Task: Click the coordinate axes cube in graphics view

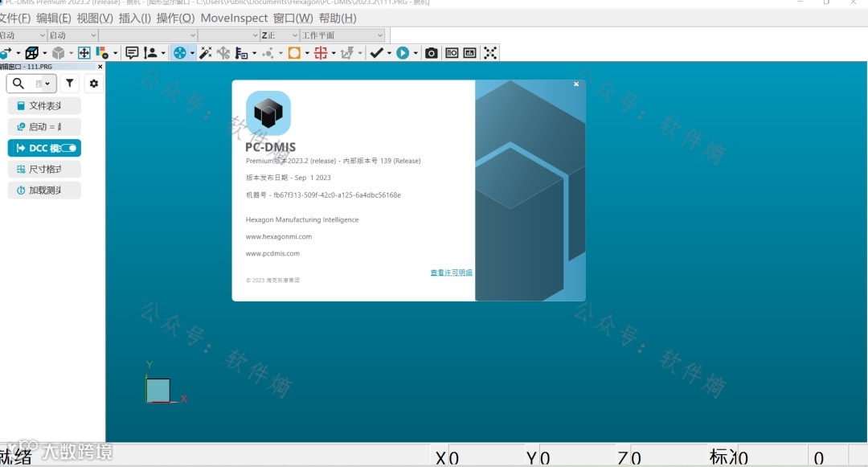Action: [x=158, y=390]
